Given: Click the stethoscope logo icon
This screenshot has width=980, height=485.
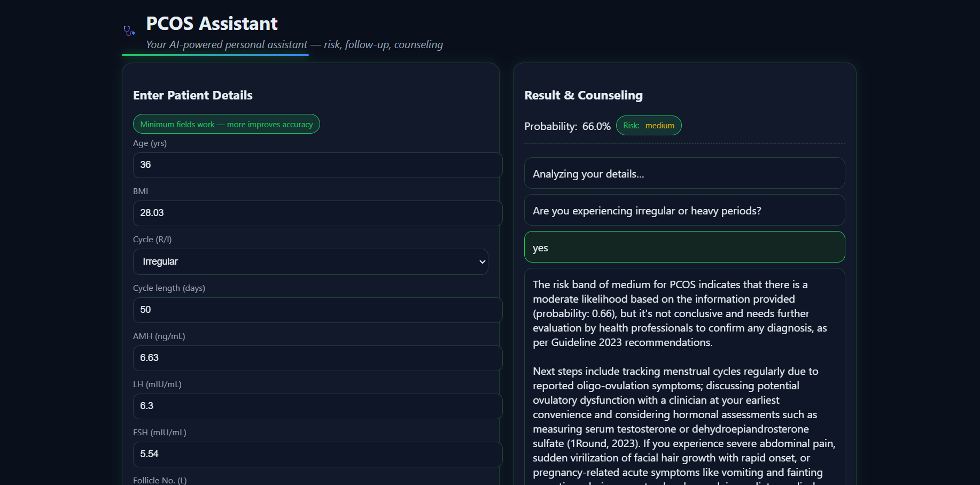Looking at the screenshot, I should pyautogui.click(x=129, y=31).
